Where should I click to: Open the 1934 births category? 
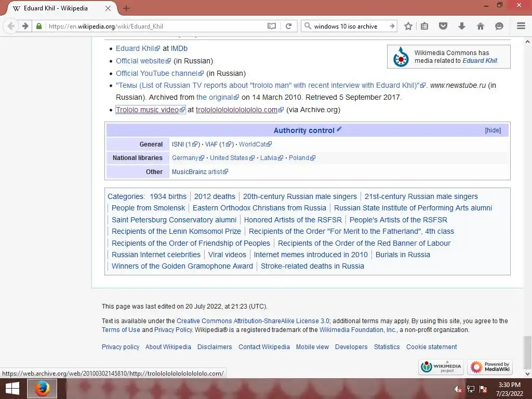[x=168, y=196]
